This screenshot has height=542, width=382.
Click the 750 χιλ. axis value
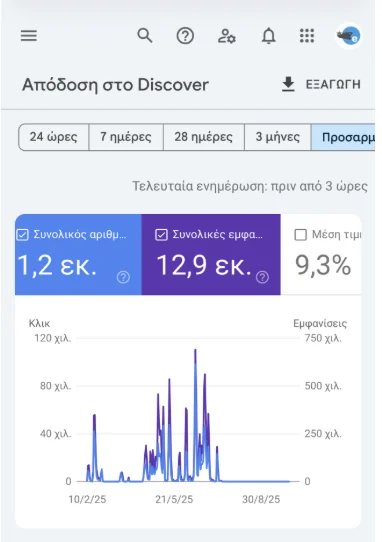coord(323,338)
